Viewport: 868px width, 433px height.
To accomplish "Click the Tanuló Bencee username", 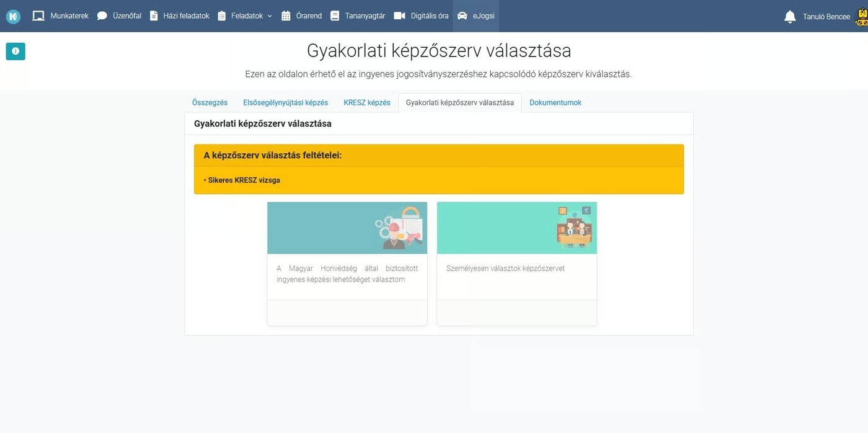I will pyautogui.click(x=826, y=17).
